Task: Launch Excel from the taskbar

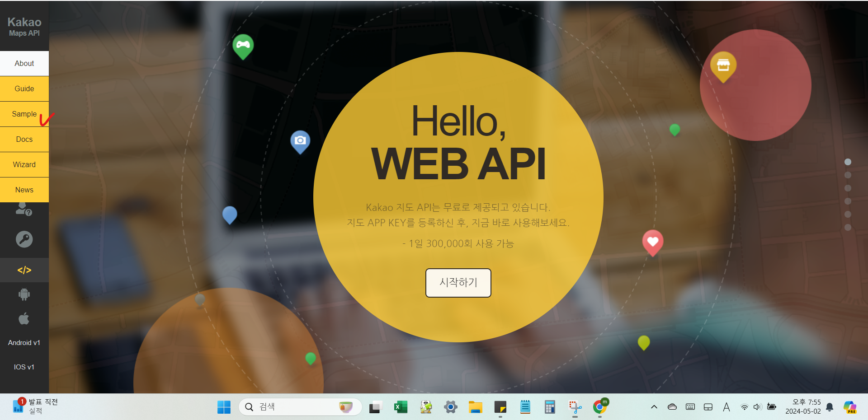Action: 401,407
